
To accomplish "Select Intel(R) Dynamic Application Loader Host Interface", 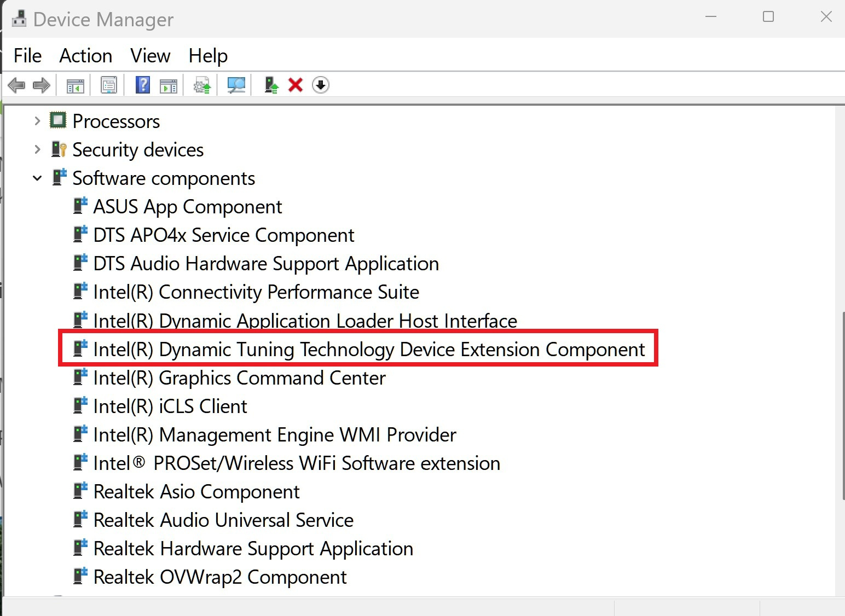I will coord(305,321).
